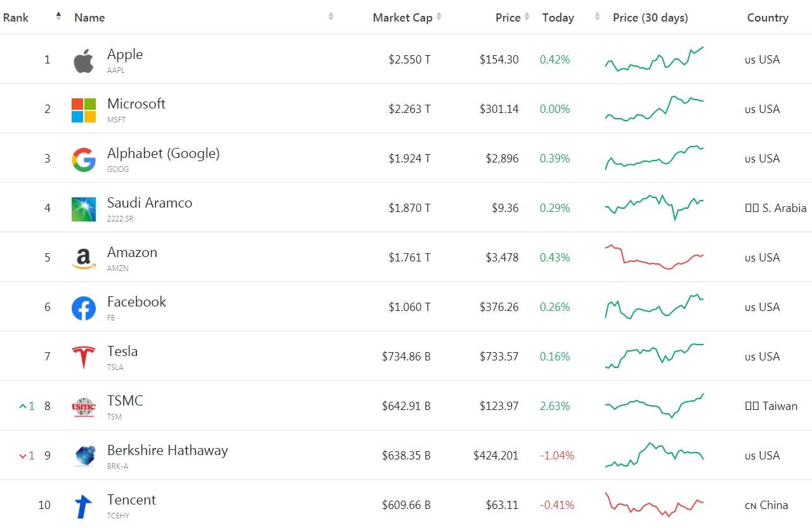Click the Price (30 days) header
This screenshot has height=528, width=812.
[650, 18]
